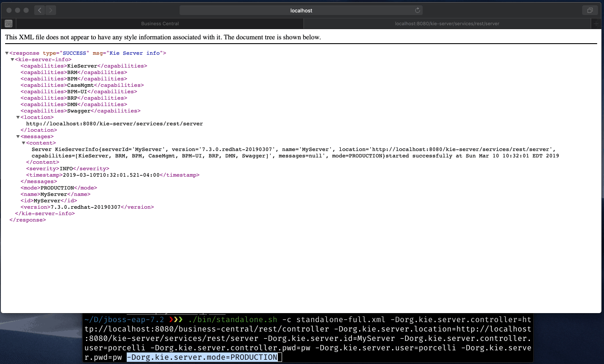Click the localhost address bar field

click(301, 10)
